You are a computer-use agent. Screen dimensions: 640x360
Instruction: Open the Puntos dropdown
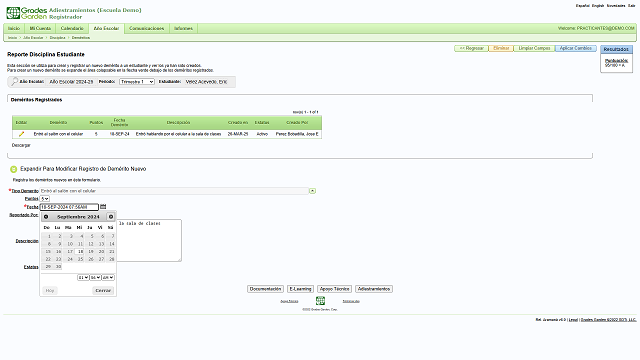[x=44, y=199]
